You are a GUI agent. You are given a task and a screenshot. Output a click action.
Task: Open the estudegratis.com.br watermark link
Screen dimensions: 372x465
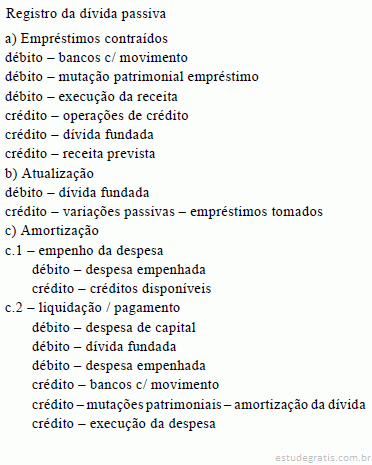pyautogui.click(x=323, y=458)
